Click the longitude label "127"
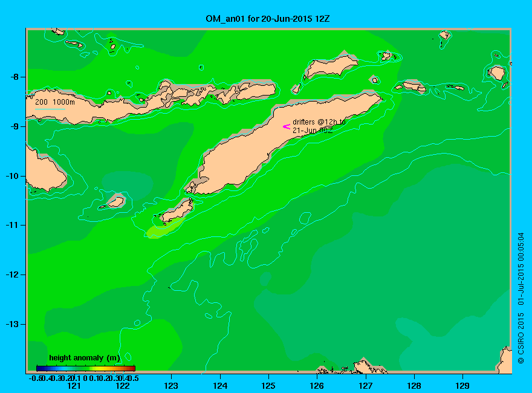Viewport: 532px width, 393px height. [365, 386]
